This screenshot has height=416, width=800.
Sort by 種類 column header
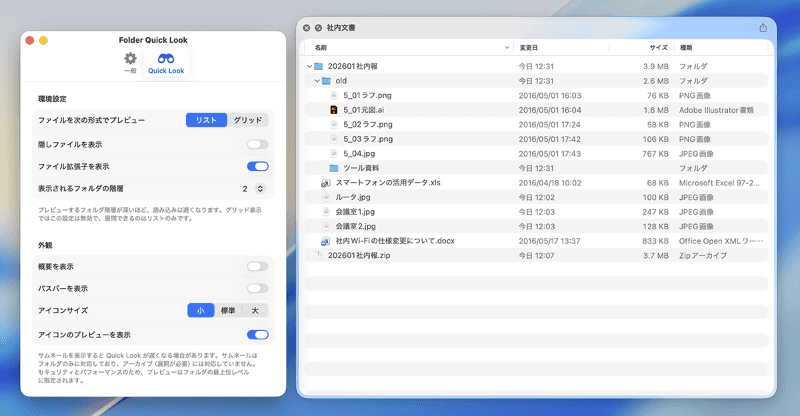click(686, 47)
